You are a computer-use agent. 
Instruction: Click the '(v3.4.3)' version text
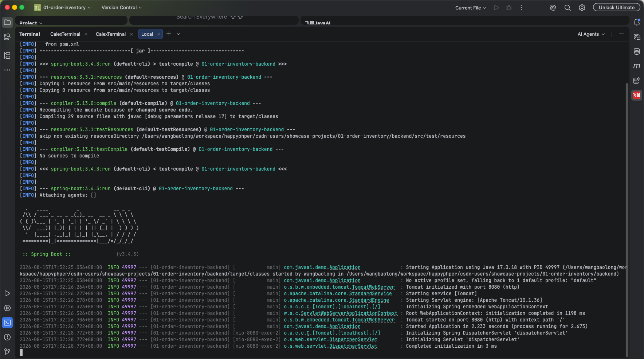point(127,254)
